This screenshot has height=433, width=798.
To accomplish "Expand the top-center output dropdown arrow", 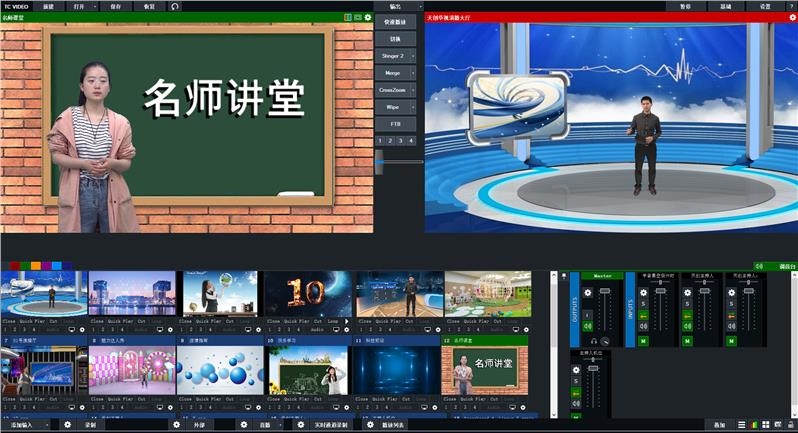I will (x=420, y=7).
